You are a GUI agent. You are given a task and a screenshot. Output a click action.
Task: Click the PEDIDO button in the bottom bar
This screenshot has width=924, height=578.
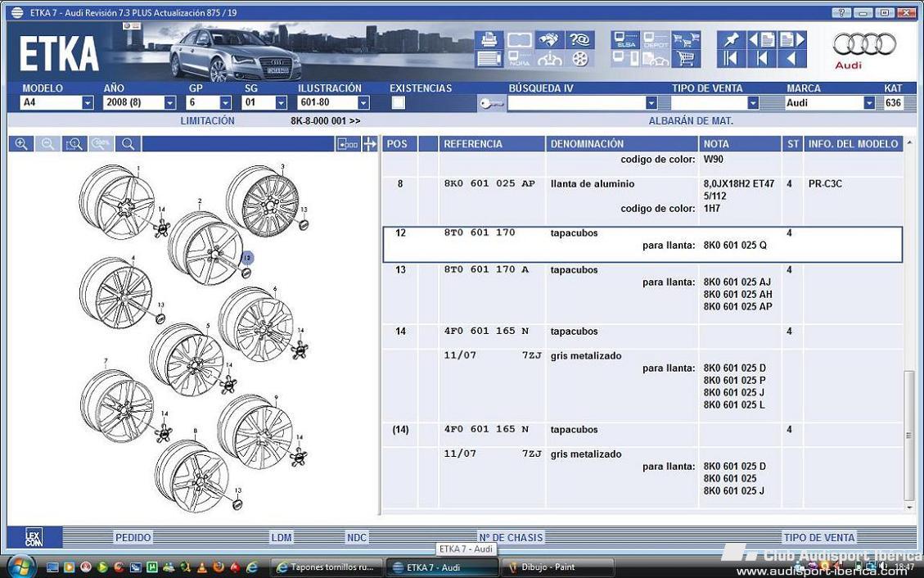pos(133,537)
